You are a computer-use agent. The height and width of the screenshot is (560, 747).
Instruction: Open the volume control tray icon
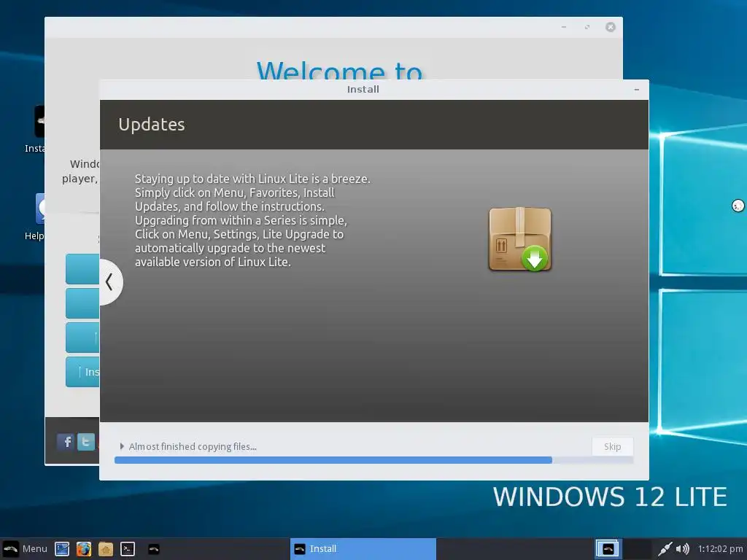click(x=683, y=549)
